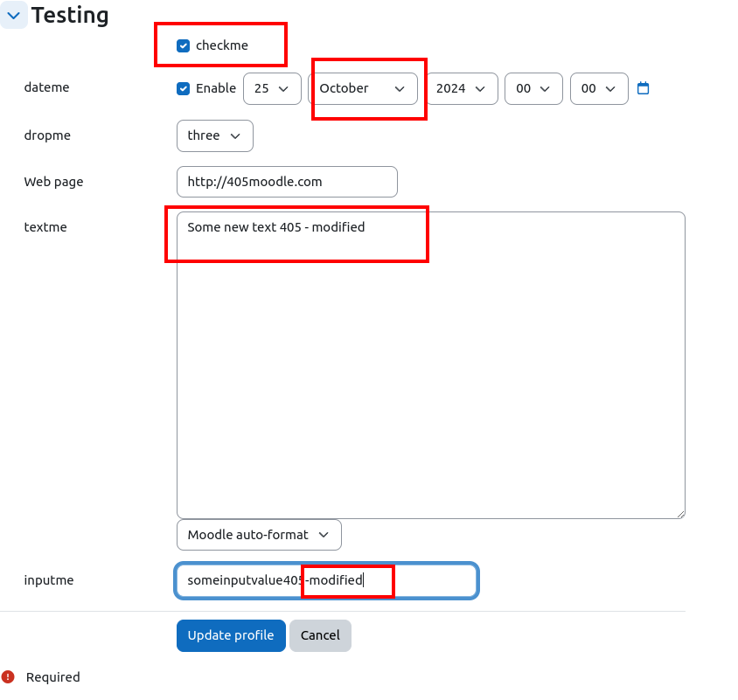Collapse the Testing section chevron
The width and height of the screenshot is (738, 700).
coord(14,16)
